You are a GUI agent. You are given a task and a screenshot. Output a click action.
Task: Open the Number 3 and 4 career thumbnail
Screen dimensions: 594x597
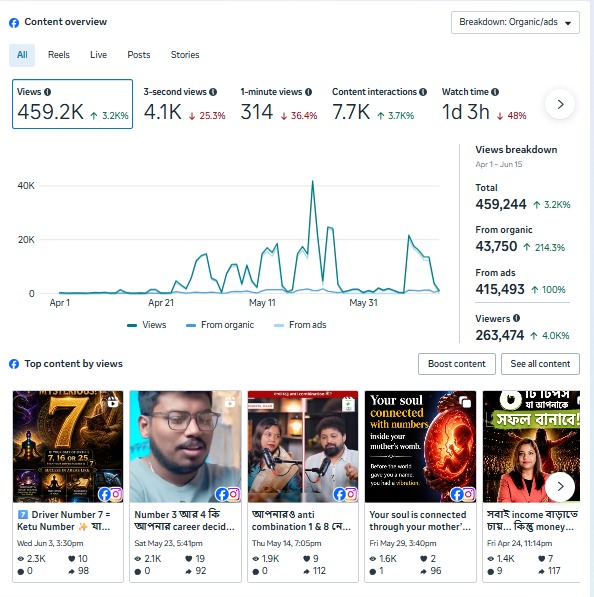click(185, 447)
